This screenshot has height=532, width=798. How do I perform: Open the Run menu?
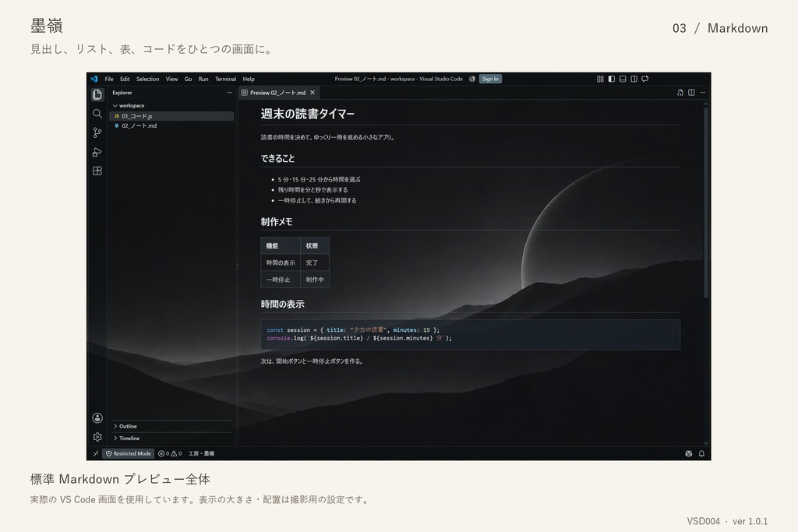pos(203,79)
